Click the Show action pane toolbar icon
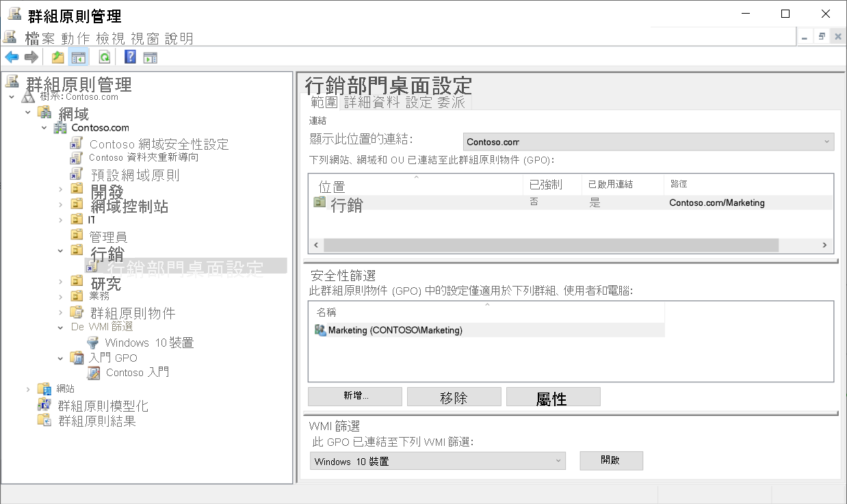 tap(149, 57)
